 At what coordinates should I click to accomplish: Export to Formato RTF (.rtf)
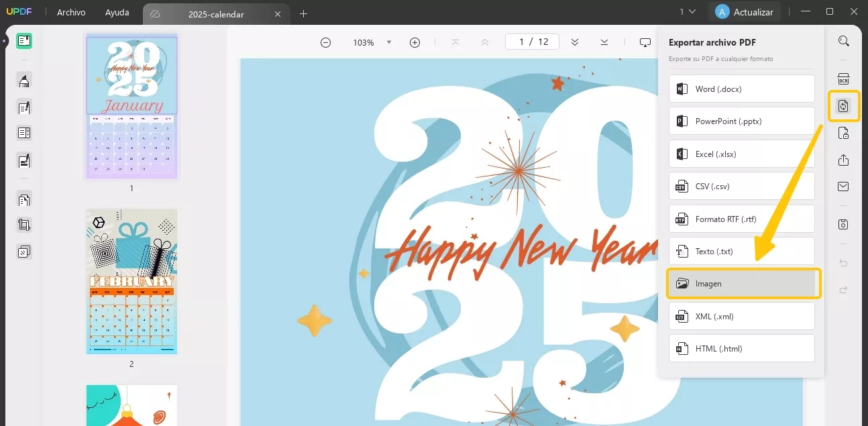[741, 219]
